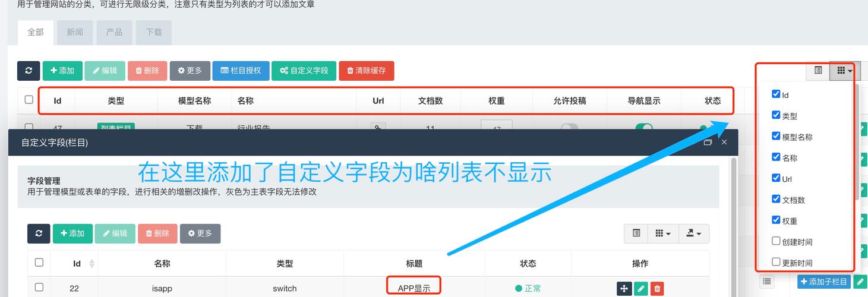The height and width of the screenshot is (297, 868).
Task: Click the green 添加 button in main toolbar
Action: pyautogui.click(x=62, y=71)
